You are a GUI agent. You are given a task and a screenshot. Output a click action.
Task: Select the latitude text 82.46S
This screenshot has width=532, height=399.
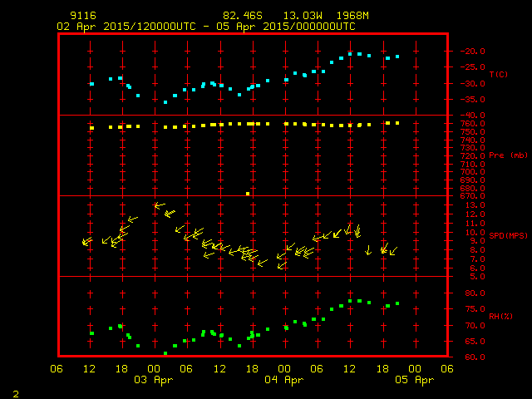click(242, 16)
